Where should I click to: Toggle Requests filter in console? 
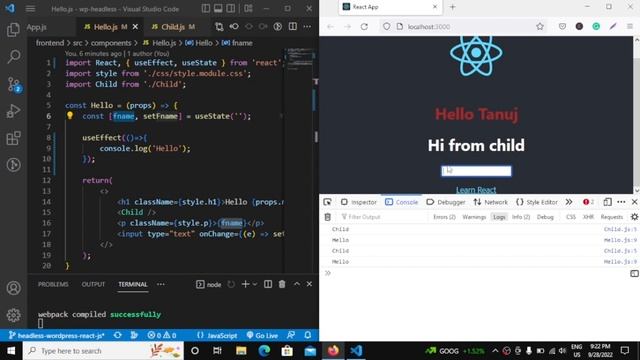pyautogui.click(x=611, y=217)
